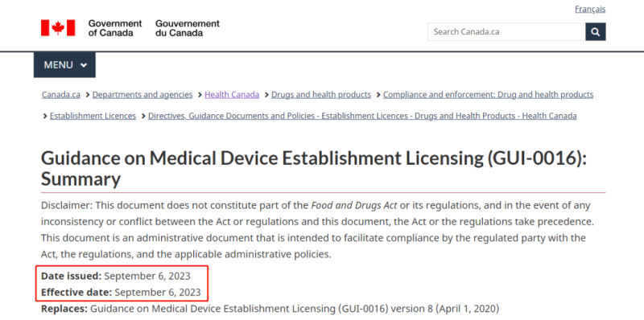The height and width of the screenshot is (320, 644).
Task: Open the Health Canada breadcrumb link
Action: pyautogui.click(x=232, y=95)
